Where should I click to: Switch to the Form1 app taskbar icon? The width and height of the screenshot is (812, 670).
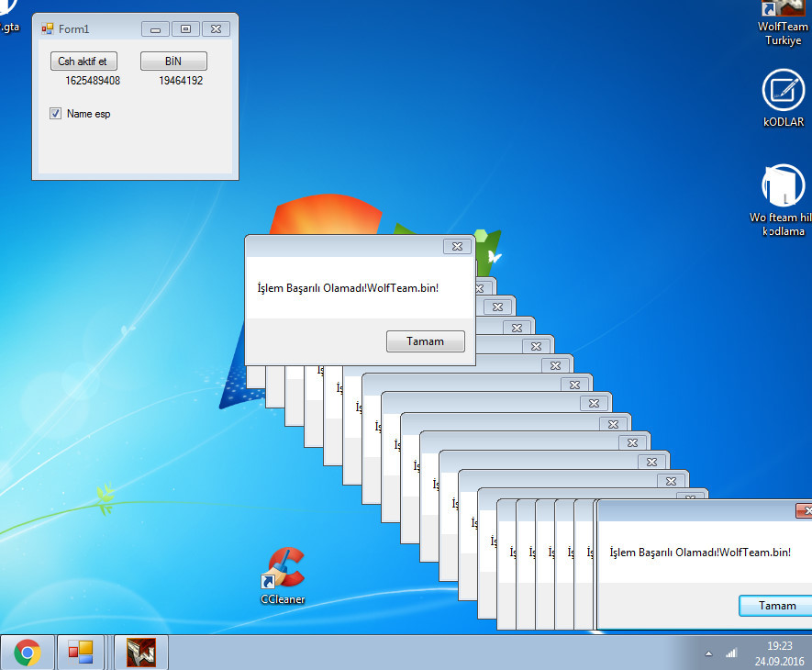coord(81,653)
